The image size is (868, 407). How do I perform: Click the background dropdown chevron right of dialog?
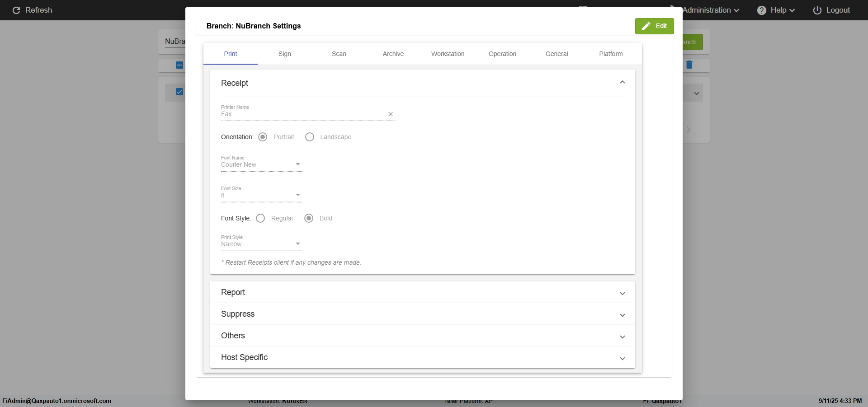[697, 94]
